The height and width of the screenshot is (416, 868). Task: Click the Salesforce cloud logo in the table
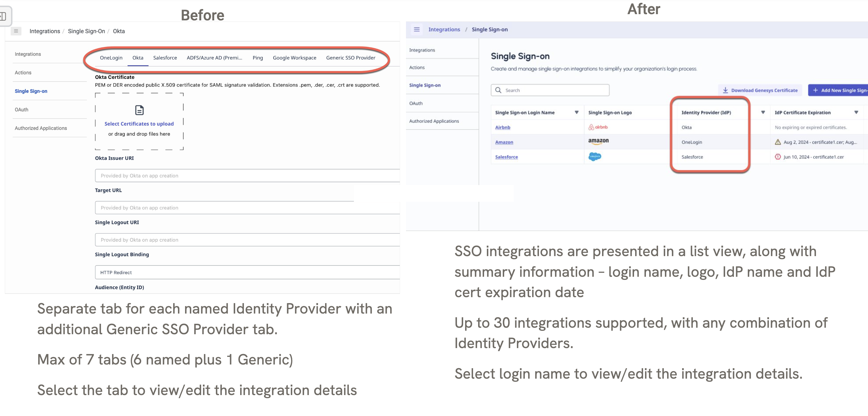[595, 156]
